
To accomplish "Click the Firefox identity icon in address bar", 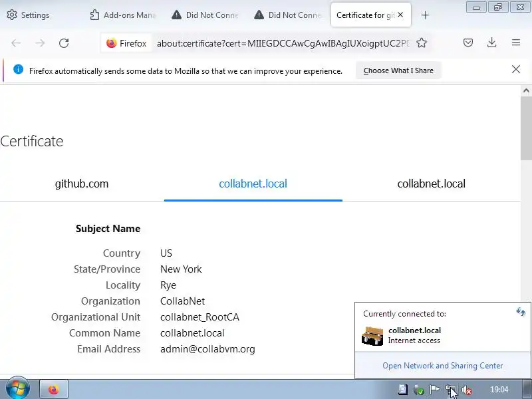I will click(126, 43).
